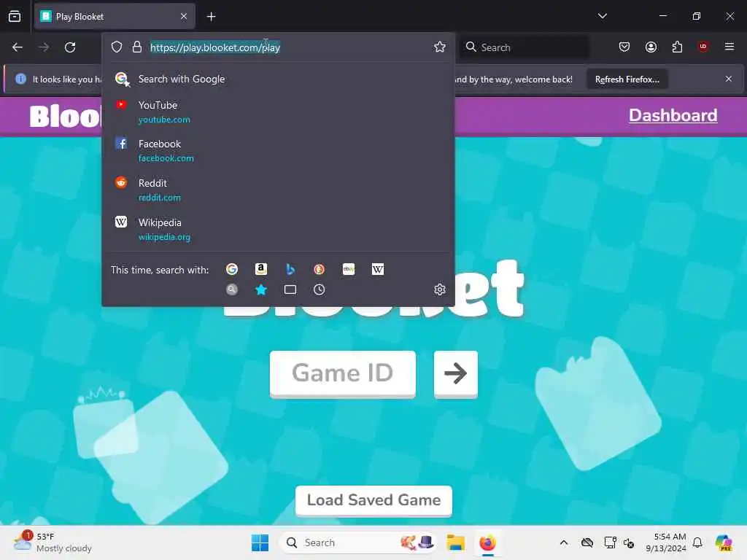Search open tabs using tab icon
Screen dimensions: 747x560
pyautogui.click(x=290, y=289)
